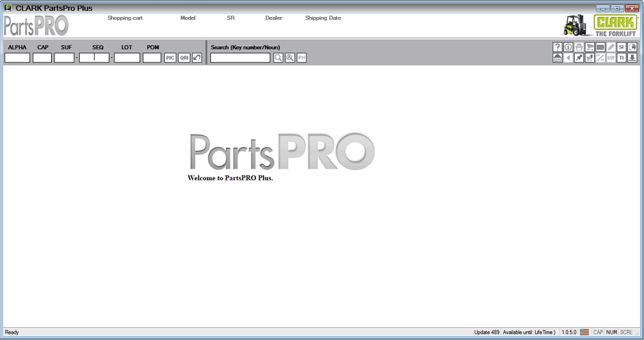Go home with the house icon
This screenshot has width=644, height=340.
[x=557, y=58]
